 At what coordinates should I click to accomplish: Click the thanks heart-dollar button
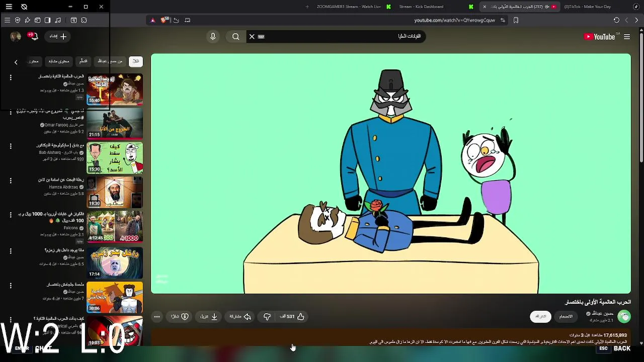point(180,316)
